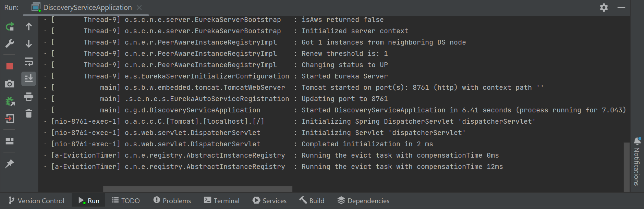The image size is (644, 209).
Task: Take a thread dump with the camera icon
Action: point(10,84)
